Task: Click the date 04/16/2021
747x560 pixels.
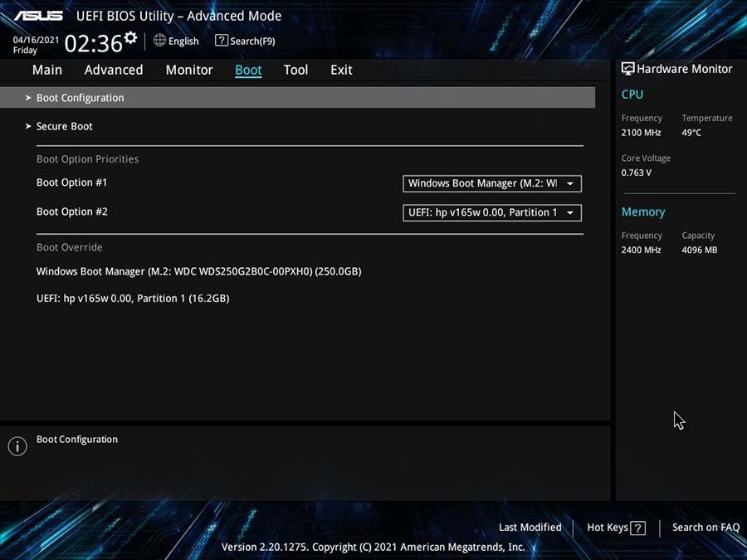Action: click(x=36, y=40)
